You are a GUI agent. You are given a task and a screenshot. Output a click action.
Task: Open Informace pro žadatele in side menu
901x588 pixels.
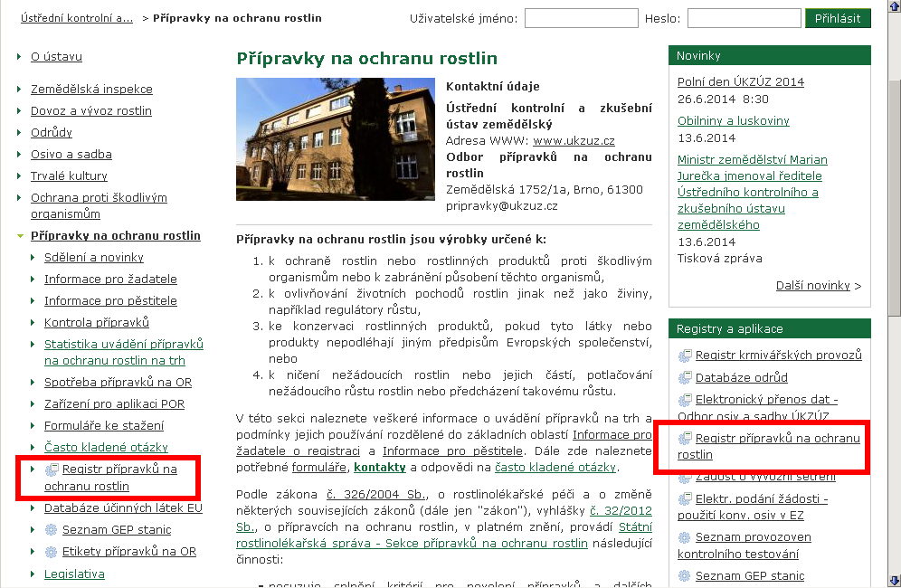[110, 280]
